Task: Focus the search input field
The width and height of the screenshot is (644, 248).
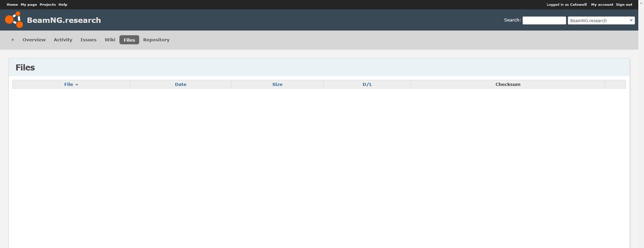Action: [544, 20]
